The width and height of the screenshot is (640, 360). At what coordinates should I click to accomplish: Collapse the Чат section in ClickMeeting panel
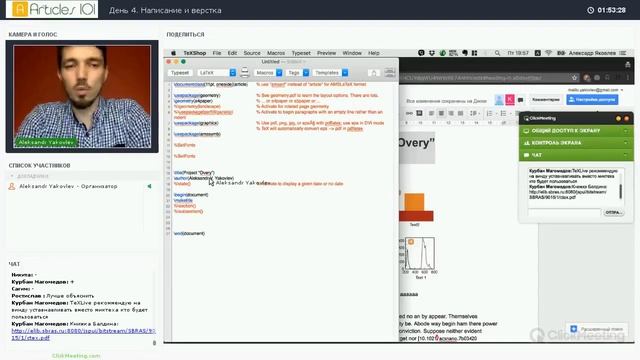point(576,155)
